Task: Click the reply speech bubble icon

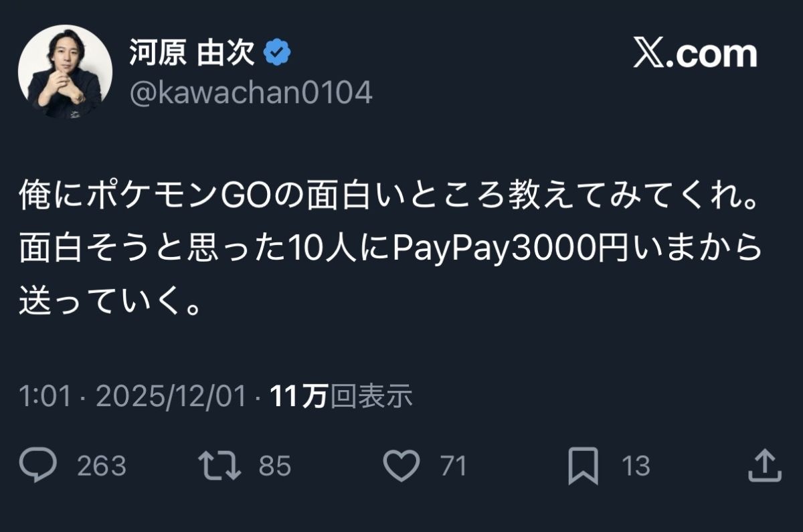Action: click(38, 466)
